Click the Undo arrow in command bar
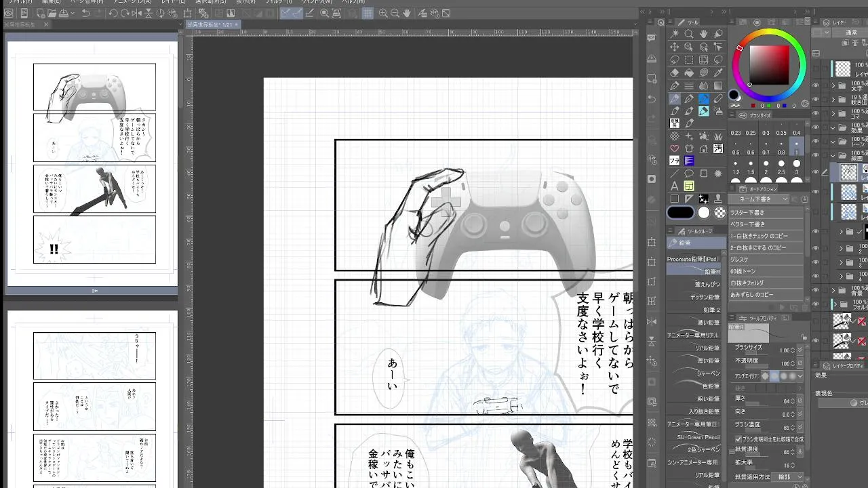 (86, 14)
